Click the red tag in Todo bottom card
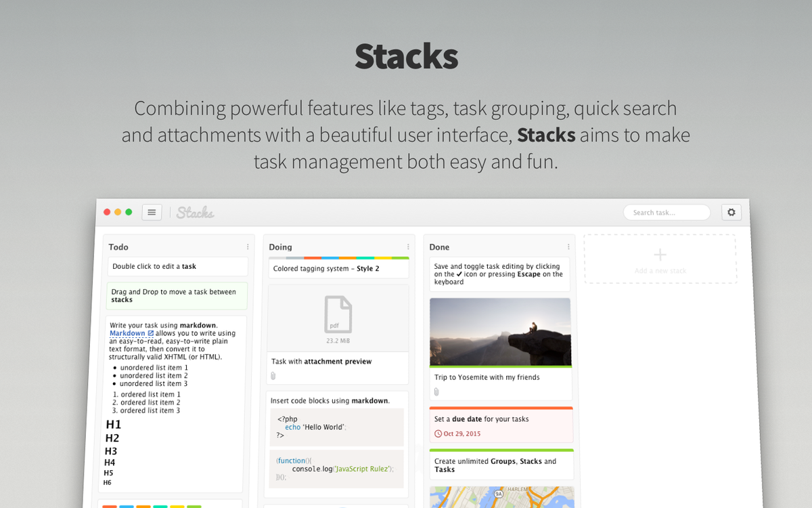Screen dimensions: 812x508 coord(110,506)
